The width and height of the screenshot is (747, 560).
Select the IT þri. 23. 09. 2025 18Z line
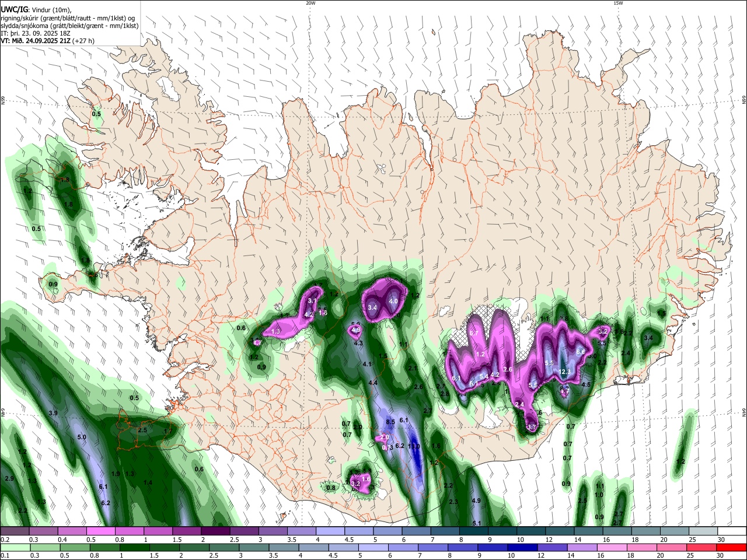point(36,33)
